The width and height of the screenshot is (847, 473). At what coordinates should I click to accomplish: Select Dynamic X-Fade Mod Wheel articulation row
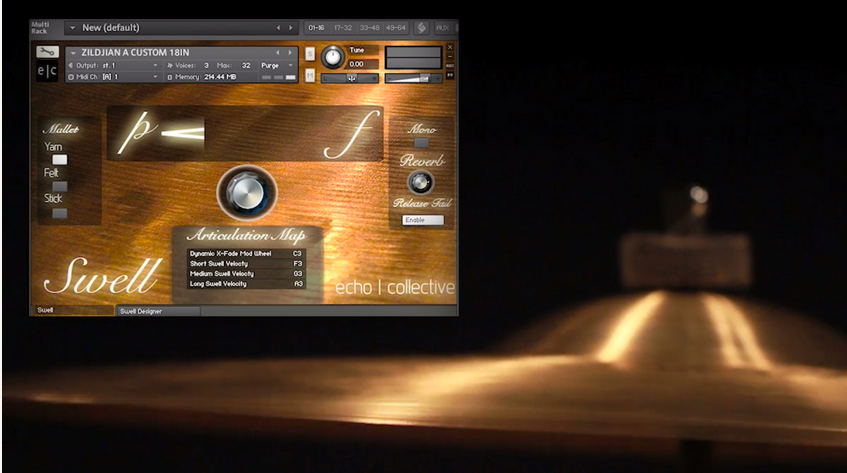(246, 254)
